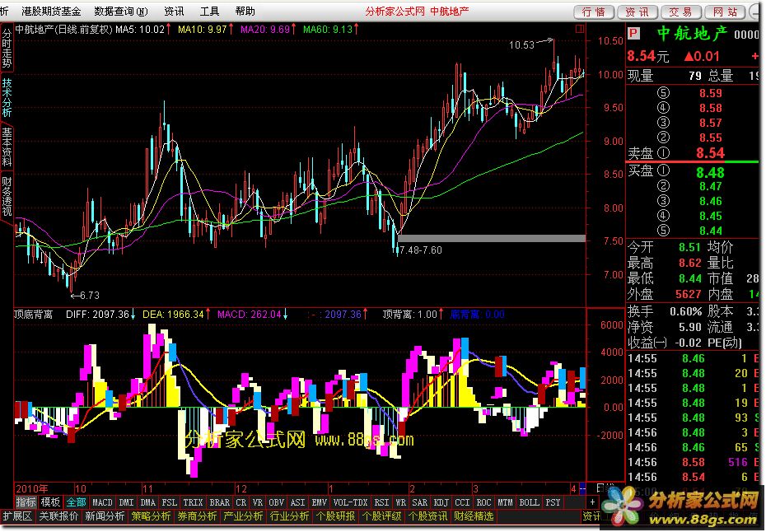
Task: Switch indicator to CCI
Action: pos(462,502)
